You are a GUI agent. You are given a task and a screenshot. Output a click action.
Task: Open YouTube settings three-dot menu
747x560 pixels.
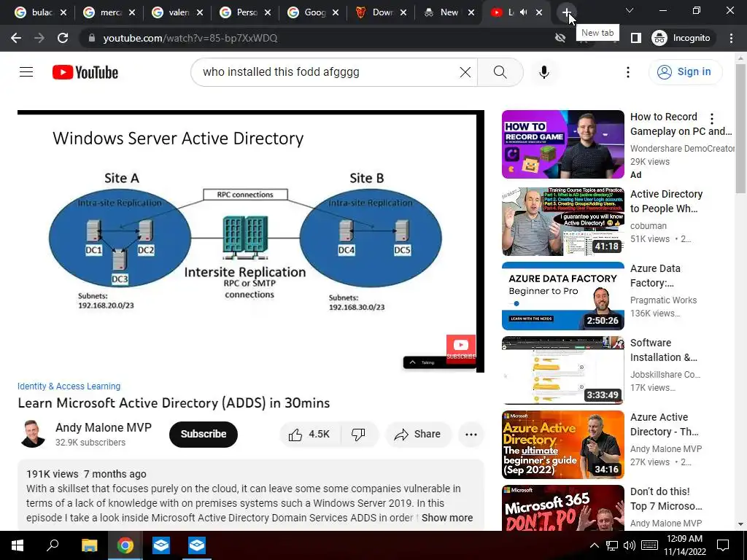click(x=628, y=72)
